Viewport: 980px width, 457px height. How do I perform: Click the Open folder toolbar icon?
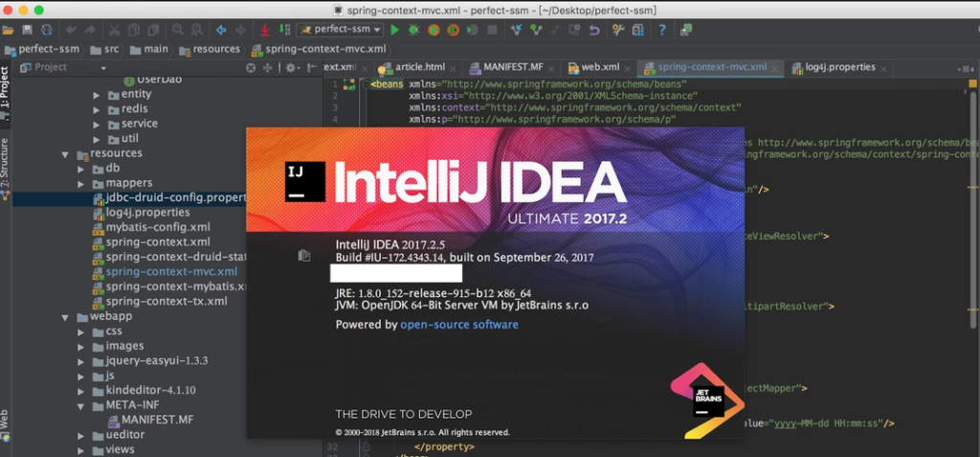(8, 30)
